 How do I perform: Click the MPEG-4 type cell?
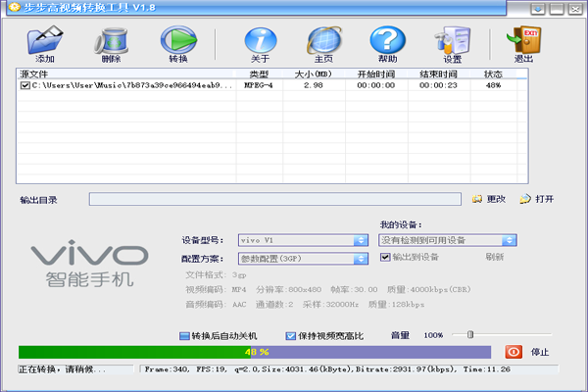click(259, 85)
